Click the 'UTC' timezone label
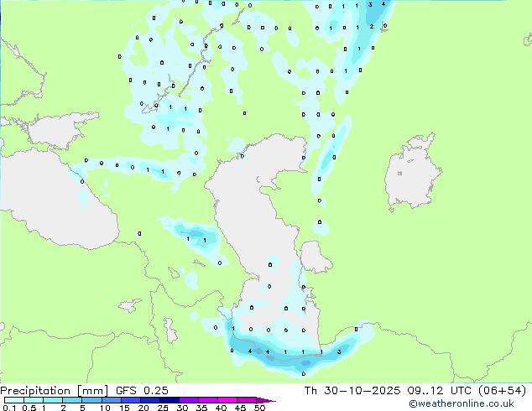The height and width of the screenshot is (411, 532). click(x=461, y=391)
